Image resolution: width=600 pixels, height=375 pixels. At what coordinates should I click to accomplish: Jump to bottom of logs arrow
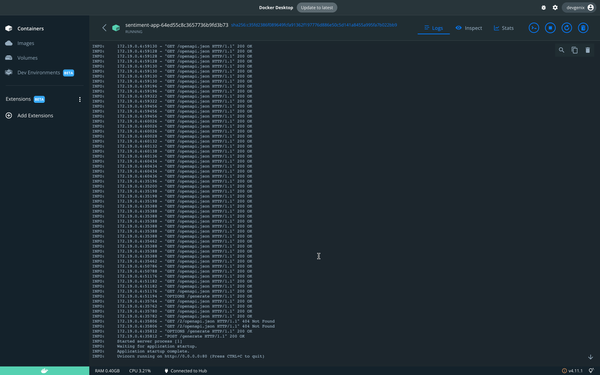pos(590,357)
